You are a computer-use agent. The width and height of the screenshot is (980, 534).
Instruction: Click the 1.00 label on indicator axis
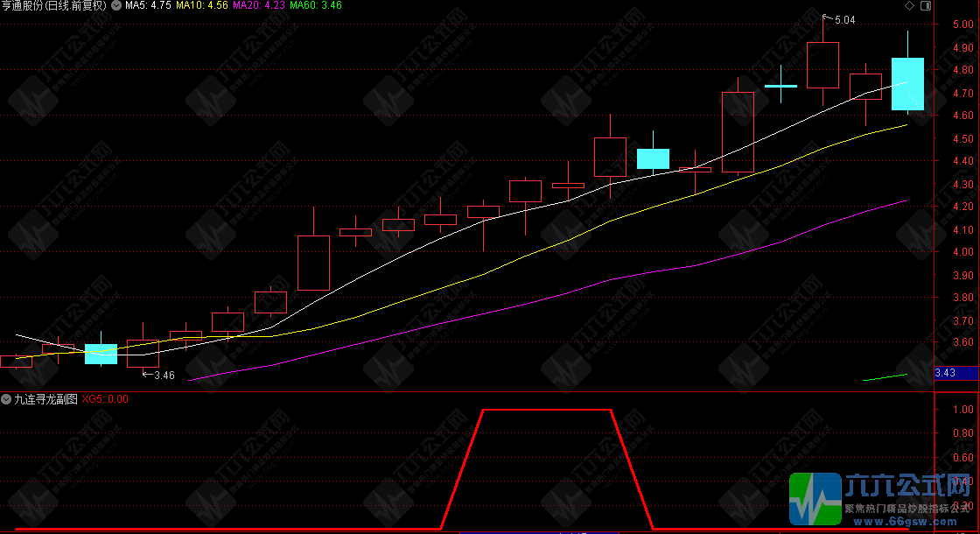(963, 410)
